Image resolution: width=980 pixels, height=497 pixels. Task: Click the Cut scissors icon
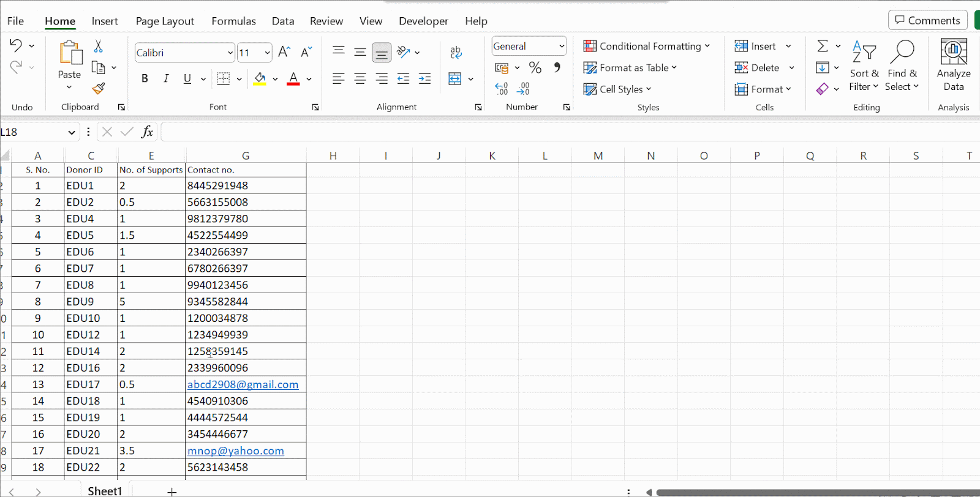(x=98, y=47)
